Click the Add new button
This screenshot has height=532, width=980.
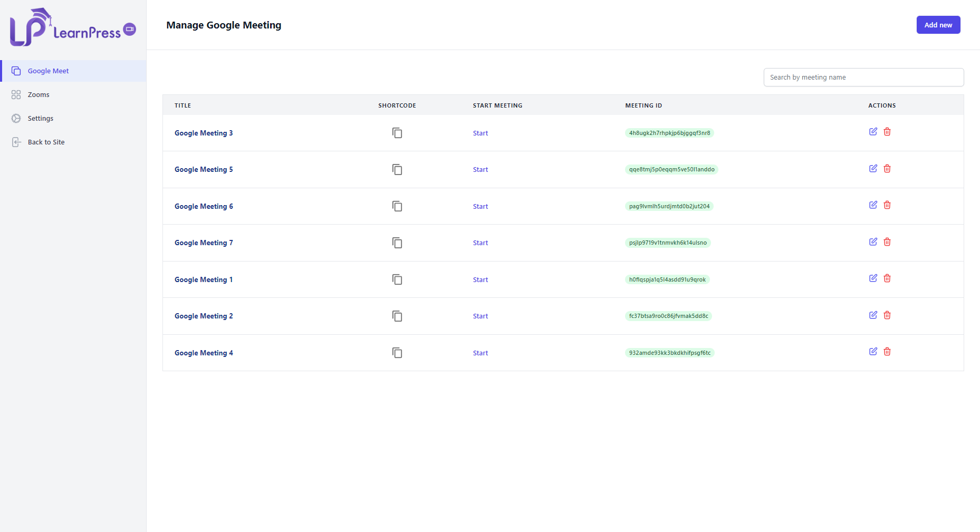click(938, 25)
